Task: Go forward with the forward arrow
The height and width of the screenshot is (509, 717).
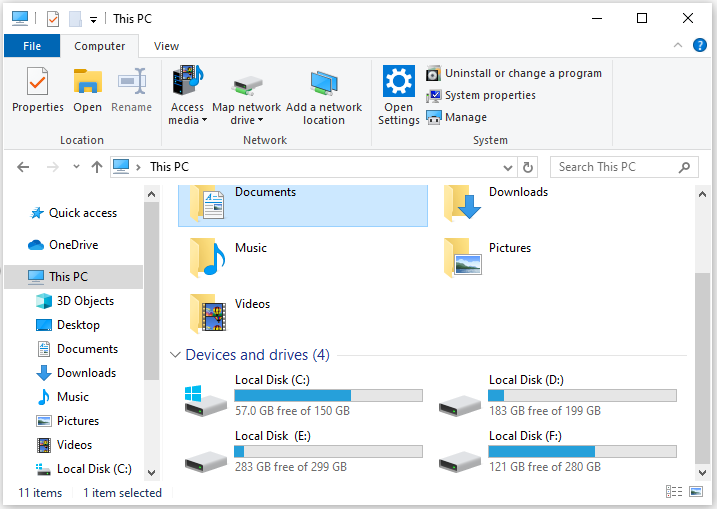Action: 53,167
